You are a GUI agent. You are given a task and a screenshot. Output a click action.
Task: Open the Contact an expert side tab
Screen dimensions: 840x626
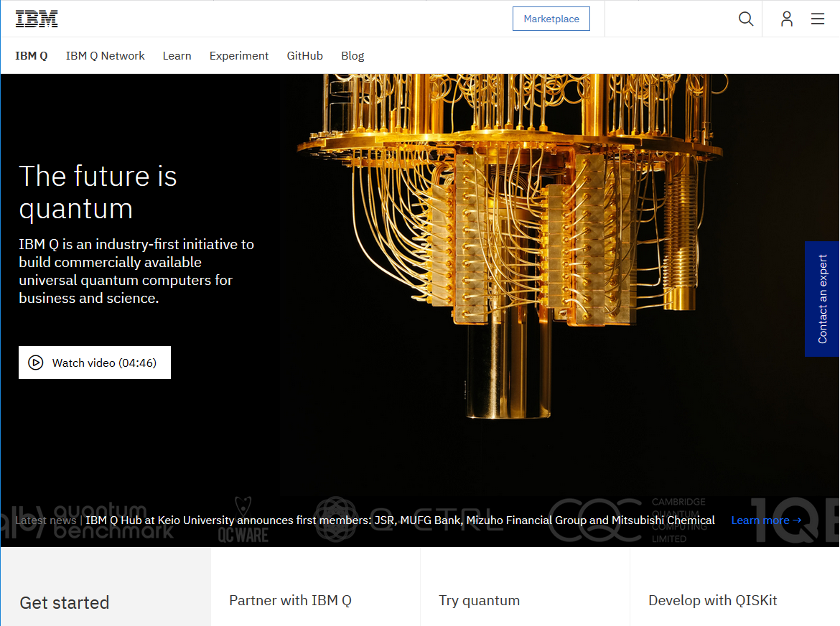tap(823, 299)
